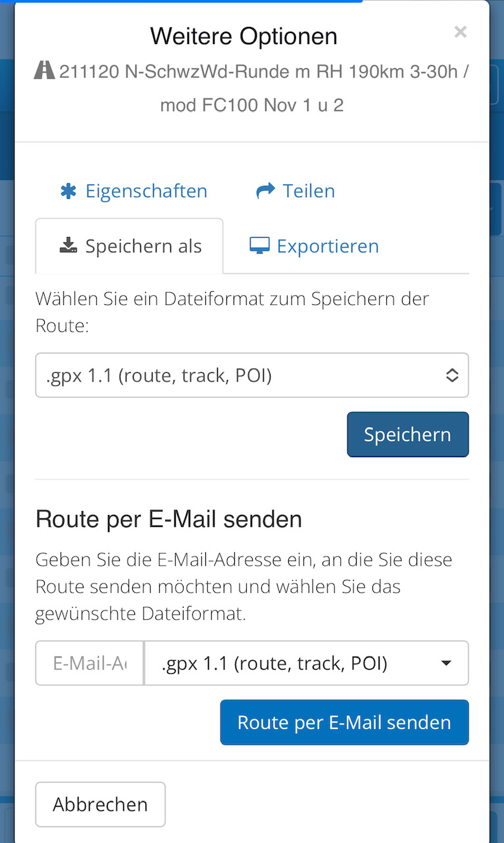Viewport: 504px width, 843px height.
Task: Click the road icon beside the route name
Action: tap(45, 71)
